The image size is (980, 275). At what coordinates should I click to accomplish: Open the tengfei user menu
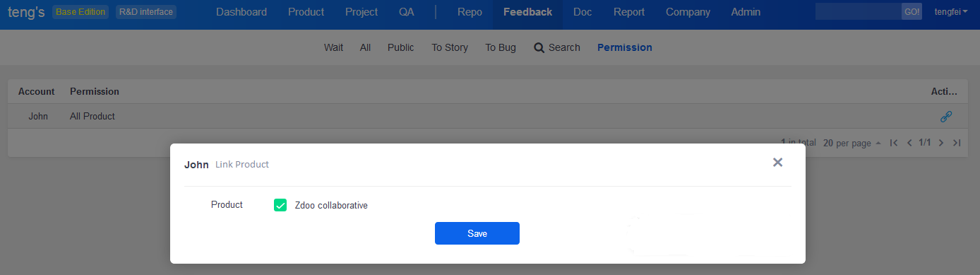pos(951,12)
